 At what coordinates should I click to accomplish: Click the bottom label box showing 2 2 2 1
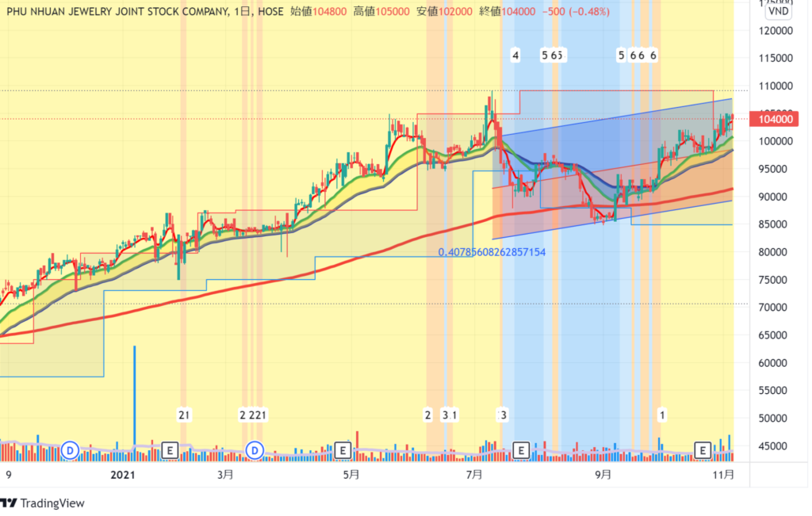point(253,415)
